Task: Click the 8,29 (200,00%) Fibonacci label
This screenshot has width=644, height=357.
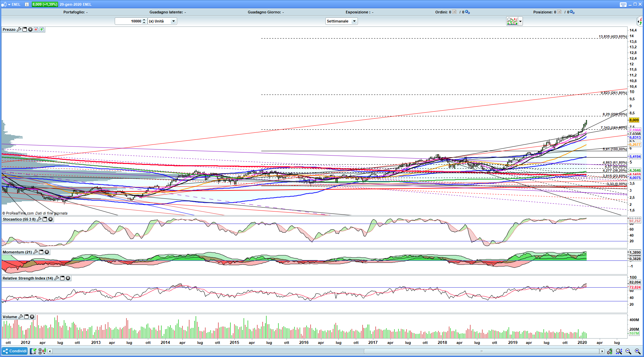Action: coord(614,114)
